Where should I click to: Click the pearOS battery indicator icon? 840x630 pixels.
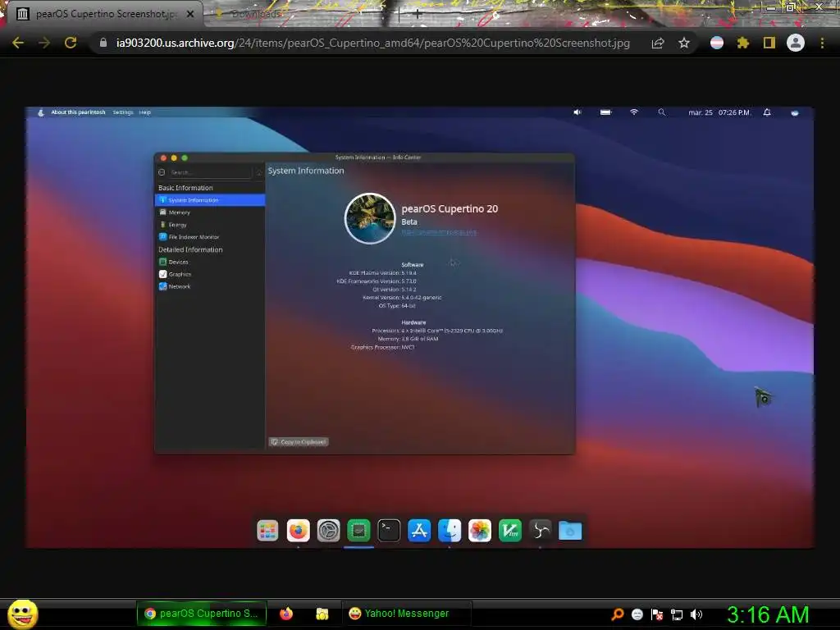(x=606, y=112)
